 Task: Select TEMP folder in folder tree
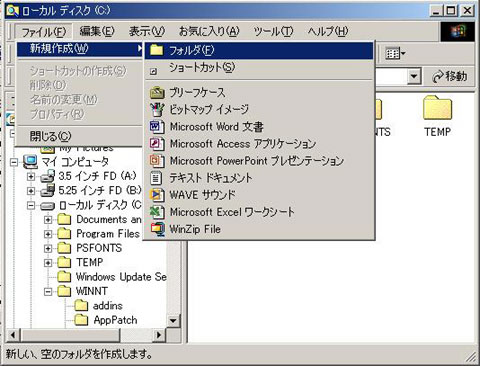tap(89, 263)
